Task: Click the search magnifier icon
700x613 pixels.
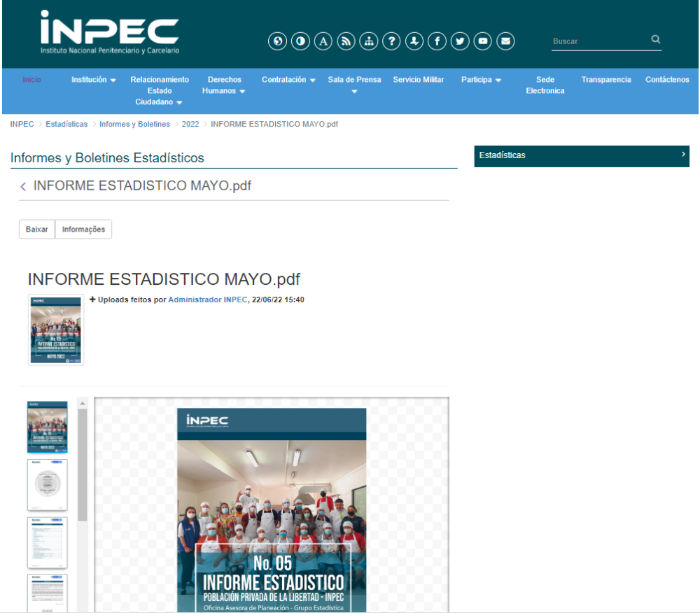Action: pos(655,40)
